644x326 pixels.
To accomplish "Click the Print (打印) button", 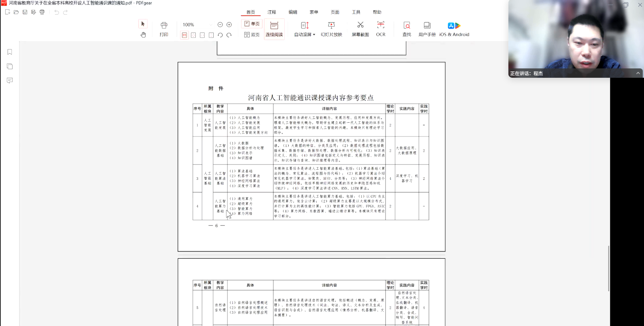I will pos(164,29).
